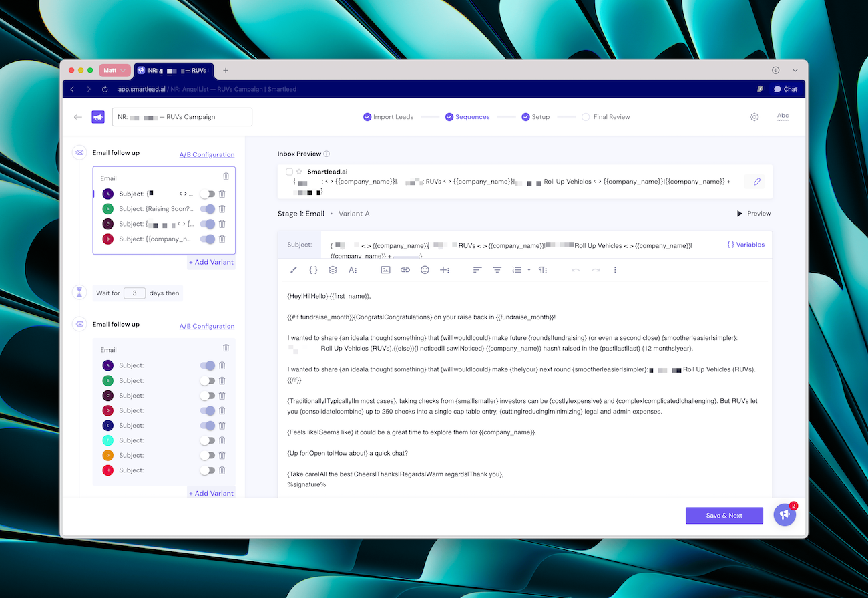Select the paragraph formatting icon
The width and height of the screenshot is (868, 598).
click(541, 269)
